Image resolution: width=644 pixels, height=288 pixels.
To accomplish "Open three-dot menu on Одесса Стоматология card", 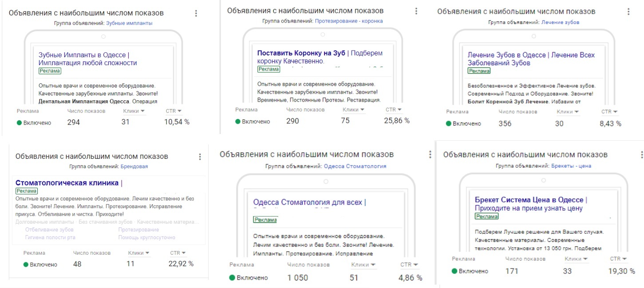I will 430,154.
